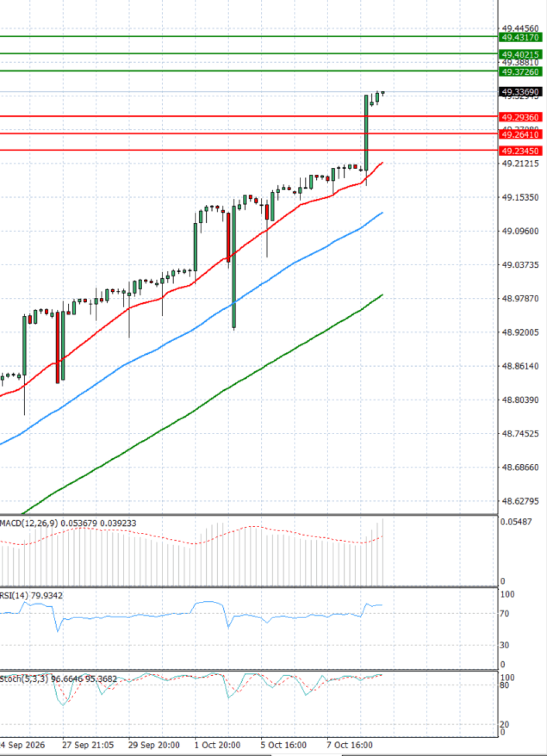
Task: Select red support label 49.29360
Action: click(520, 117)
